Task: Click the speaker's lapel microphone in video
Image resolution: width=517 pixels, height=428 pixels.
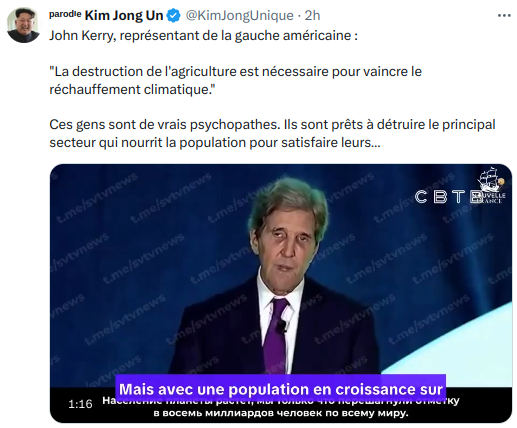Action: [x=283, y=326]
